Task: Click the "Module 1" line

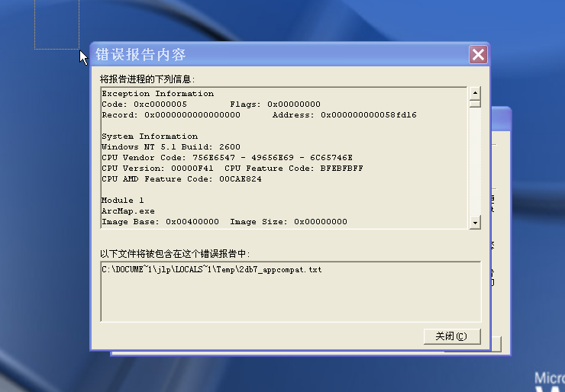Action: (x=122, y=201)
